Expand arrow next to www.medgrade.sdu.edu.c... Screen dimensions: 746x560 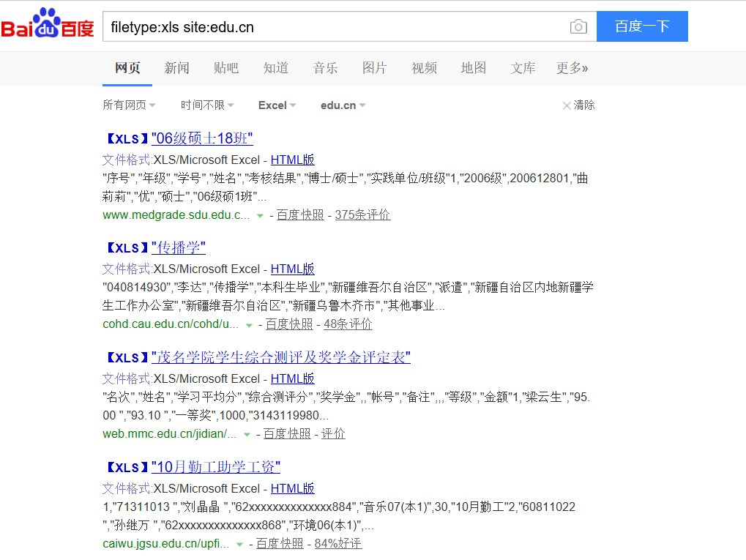260,215
